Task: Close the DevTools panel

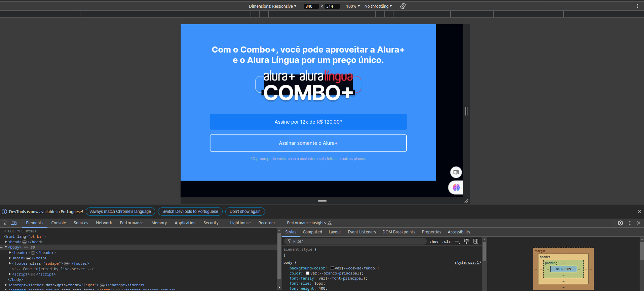Action: click(x=639, y=223)
